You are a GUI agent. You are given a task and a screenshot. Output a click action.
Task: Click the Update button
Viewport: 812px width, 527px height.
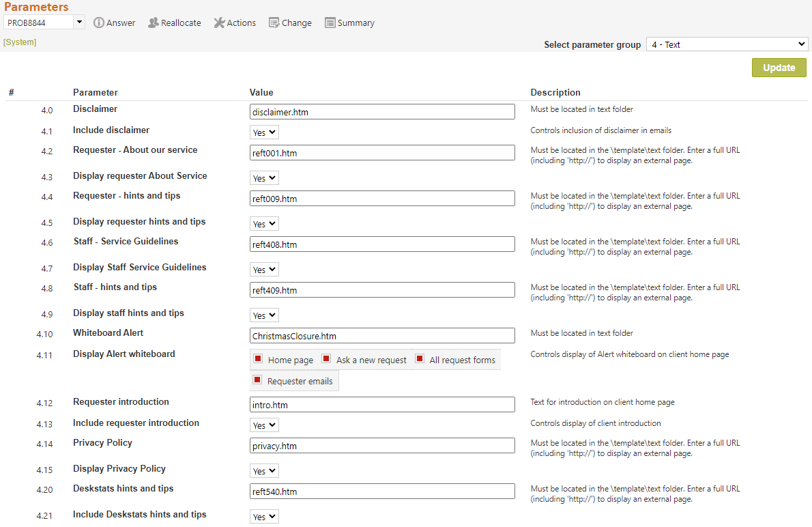pos(779,68)
